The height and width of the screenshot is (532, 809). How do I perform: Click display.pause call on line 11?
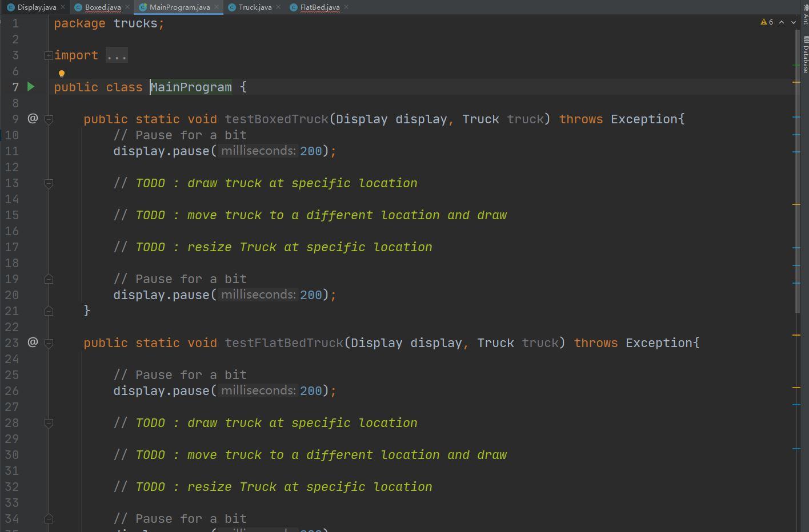225,151
